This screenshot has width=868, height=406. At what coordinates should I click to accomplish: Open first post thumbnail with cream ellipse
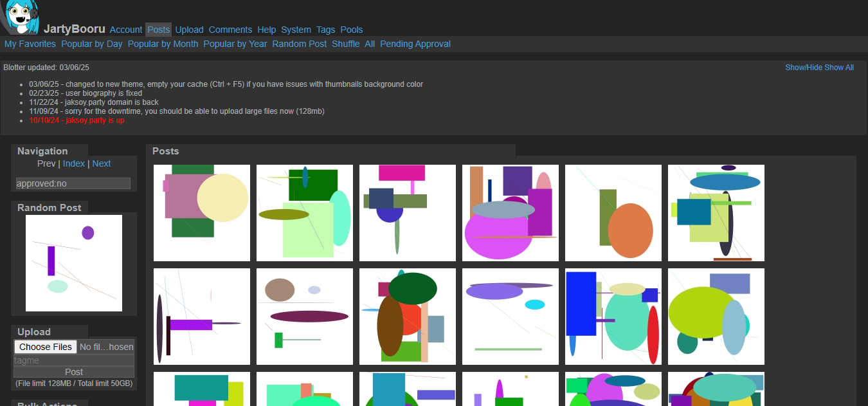(x=202, y=213)
